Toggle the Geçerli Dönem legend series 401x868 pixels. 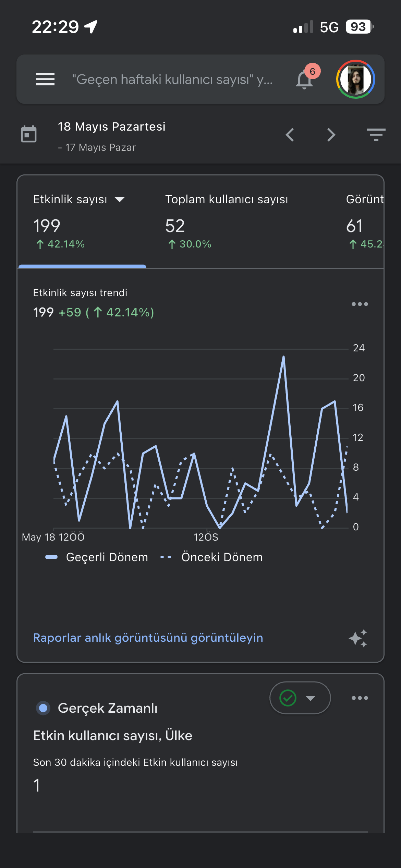click(97, 557)
